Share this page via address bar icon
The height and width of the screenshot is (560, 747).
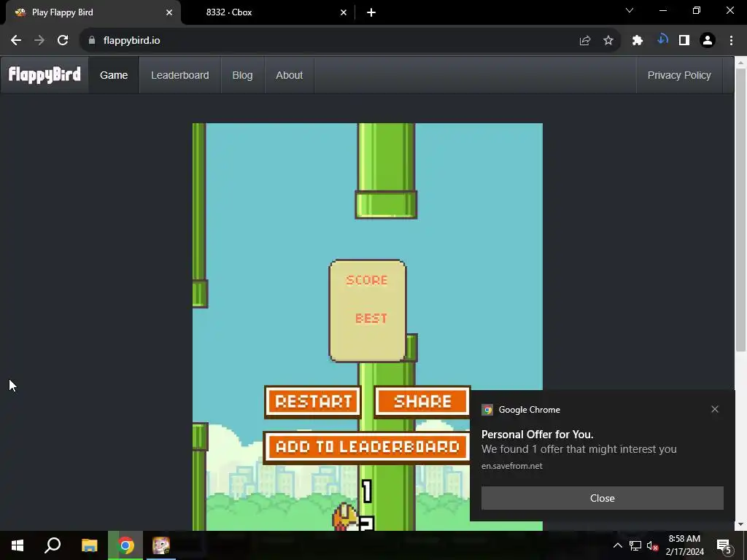click(x=585, y=41)
